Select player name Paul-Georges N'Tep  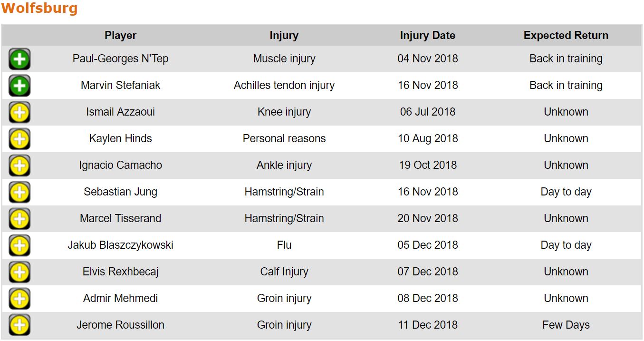click(120, 59)
